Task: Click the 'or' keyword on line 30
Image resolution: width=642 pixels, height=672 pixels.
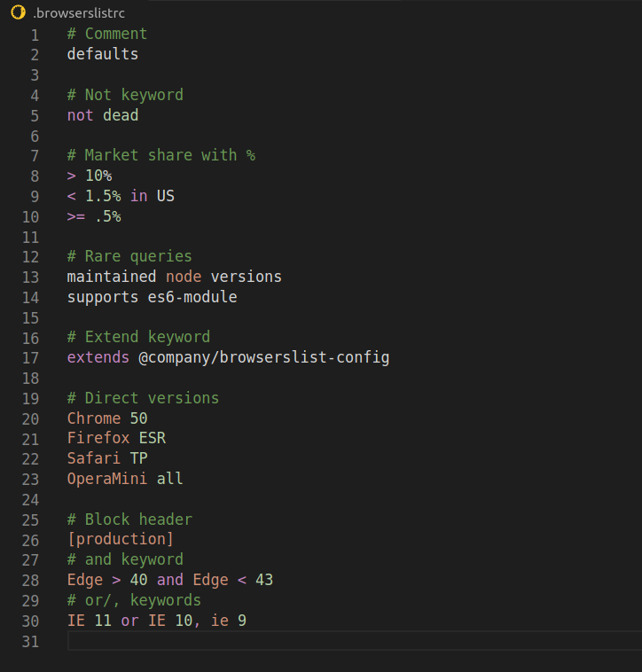Action: [x=129, y=621]
